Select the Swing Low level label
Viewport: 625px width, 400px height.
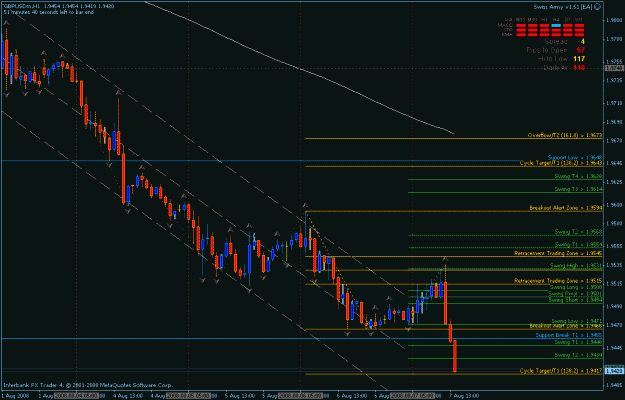click(576, 321)
